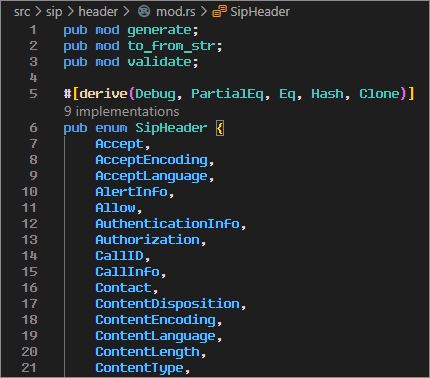Click 'to_from_str' module name
Viewport: 430px width, 378px height.
[171, 46]
